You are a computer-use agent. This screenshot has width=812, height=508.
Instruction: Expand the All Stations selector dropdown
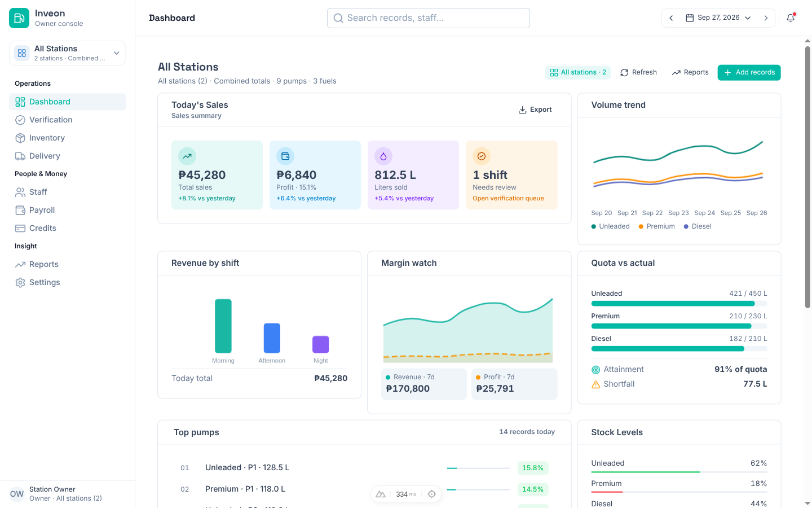click(x=68, y=53)
